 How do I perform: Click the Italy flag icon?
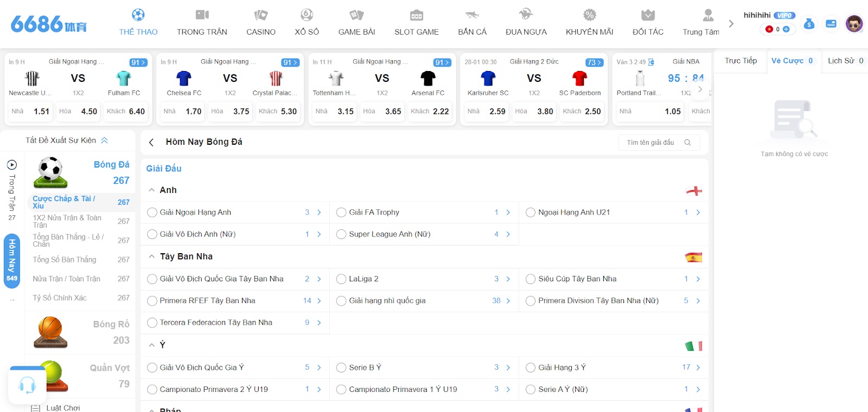pyautogui.click(x=694, y=346)
